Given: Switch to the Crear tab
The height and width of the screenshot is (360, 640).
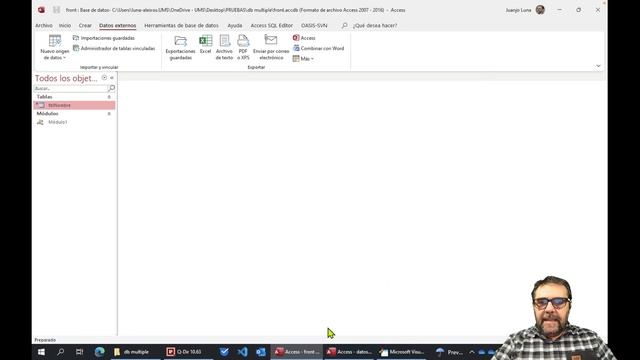Looking at the screenshot, I should click(x=85, y=25).
